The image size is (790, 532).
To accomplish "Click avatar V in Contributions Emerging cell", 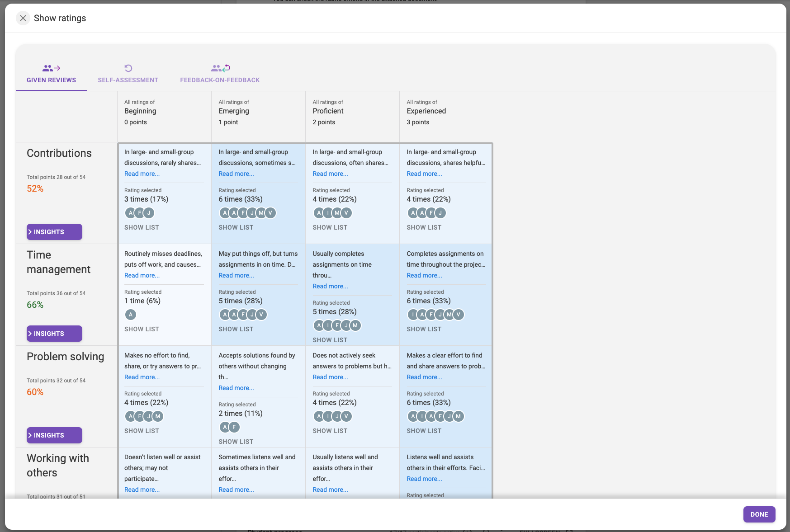I will (x=270, y=213).
